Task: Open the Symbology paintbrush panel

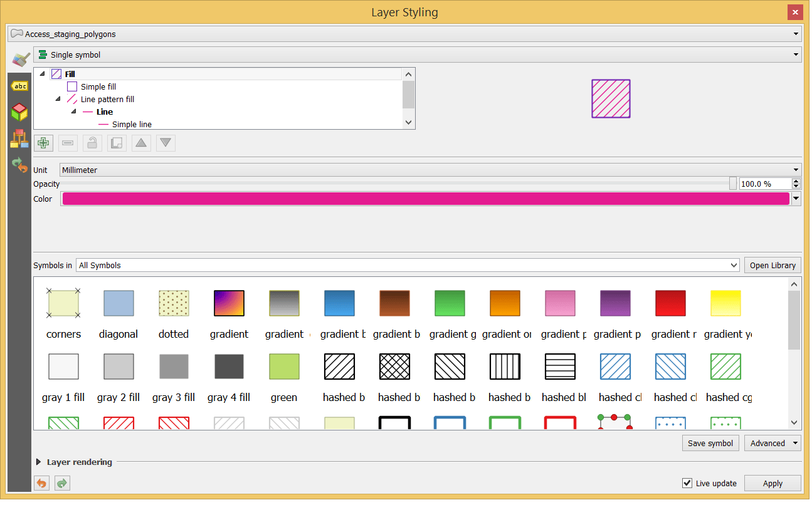Action: (x=19, y=60)
